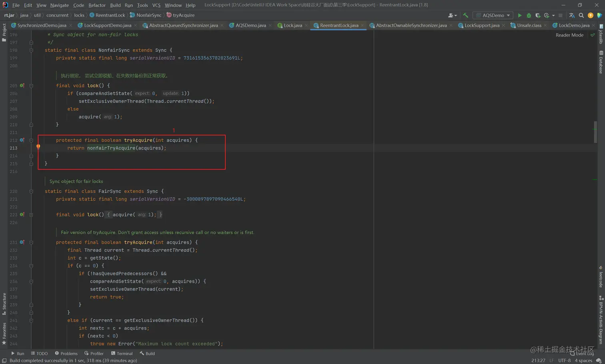Click the colorful plugin icon at top right
Viewport: 605px width, 364px height.
[x=599, y=15]
